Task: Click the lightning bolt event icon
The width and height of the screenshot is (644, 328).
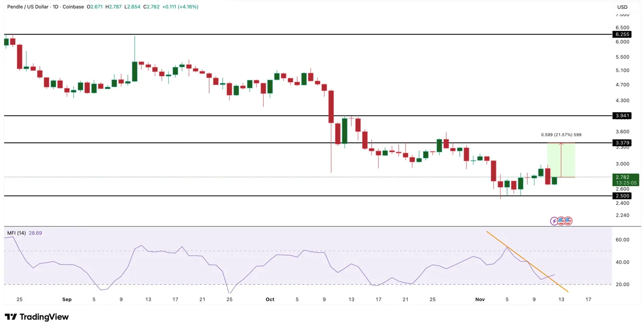Action: pyautogui.click(x=554, y=221)
